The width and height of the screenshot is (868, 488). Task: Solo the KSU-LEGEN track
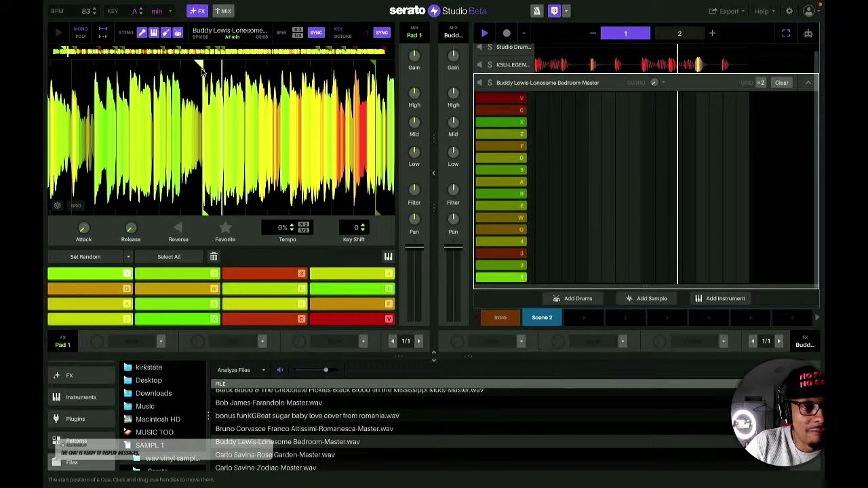[490, 65]
